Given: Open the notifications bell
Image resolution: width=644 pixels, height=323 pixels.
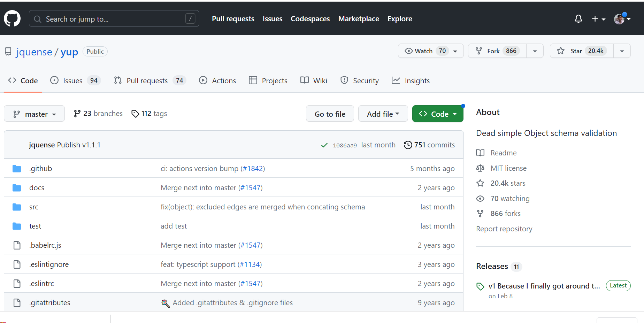Looking at the screenshot, I should tap(578, 19).
